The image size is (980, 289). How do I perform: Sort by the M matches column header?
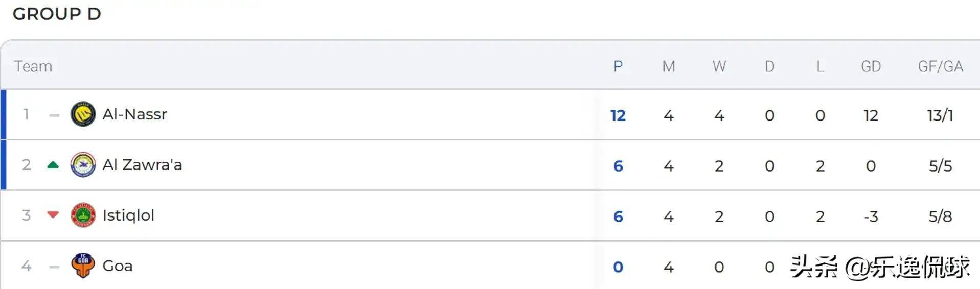pos(669,66)
